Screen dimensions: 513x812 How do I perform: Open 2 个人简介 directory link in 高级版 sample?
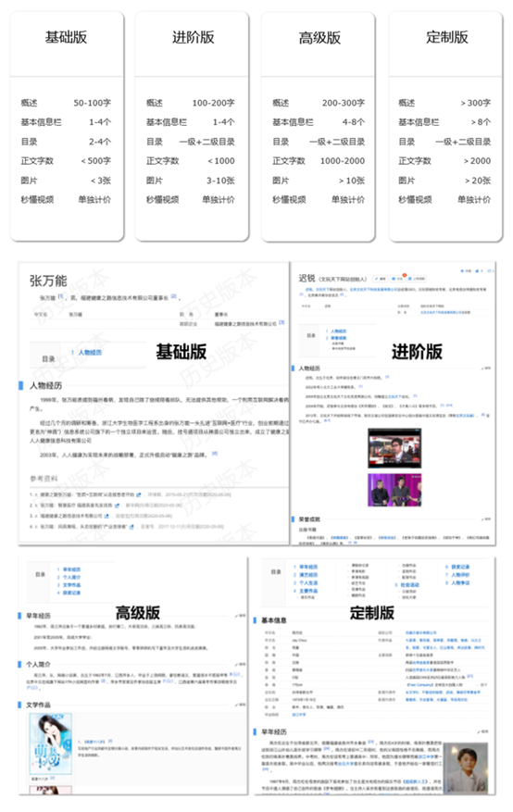click(x=69, y=577)
